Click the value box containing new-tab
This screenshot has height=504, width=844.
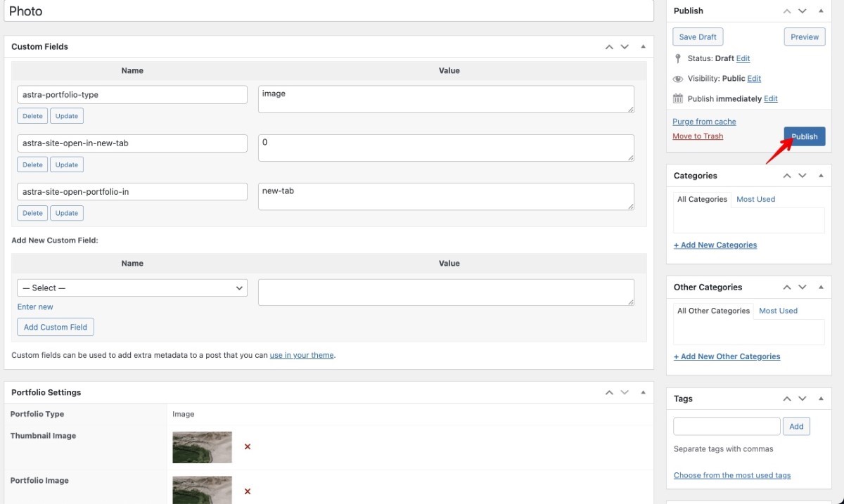[x=446, y=196]
